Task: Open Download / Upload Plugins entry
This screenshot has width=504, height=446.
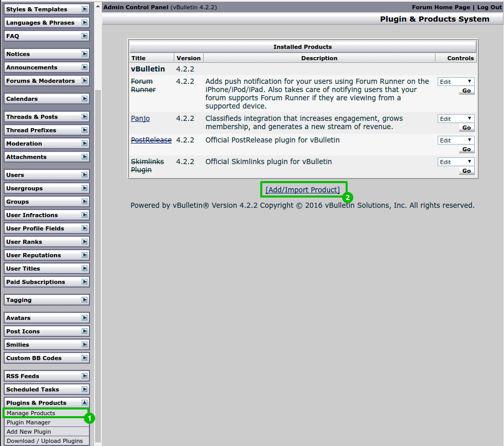Action: coord(46,441)
